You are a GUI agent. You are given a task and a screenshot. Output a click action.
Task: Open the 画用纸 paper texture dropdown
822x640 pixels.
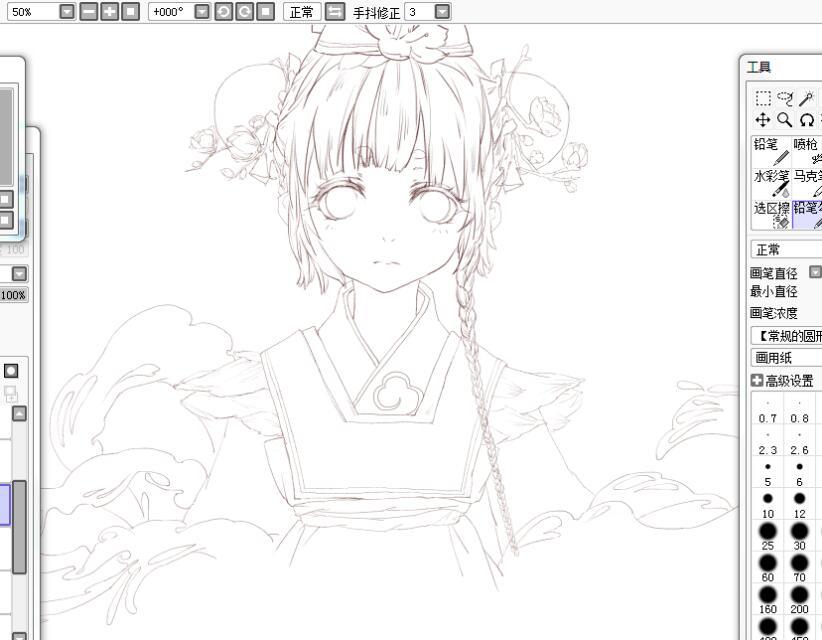click(786, 358)
